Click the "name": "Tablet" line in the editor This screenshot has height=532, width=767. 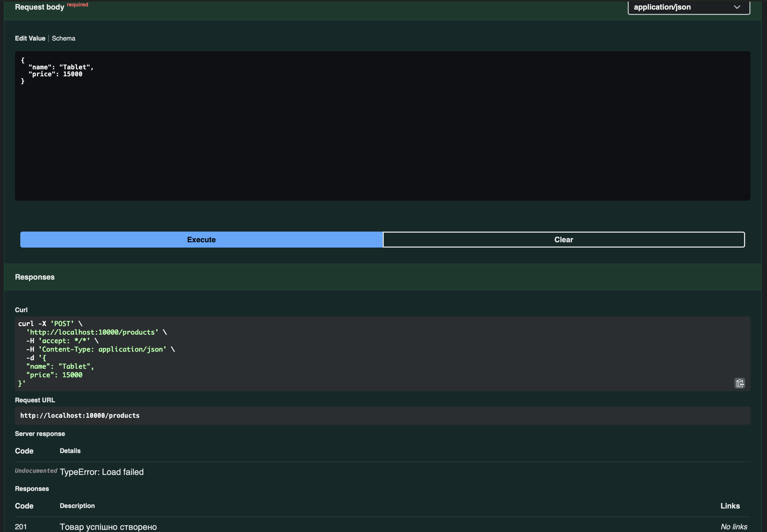(x=61, y=67)
